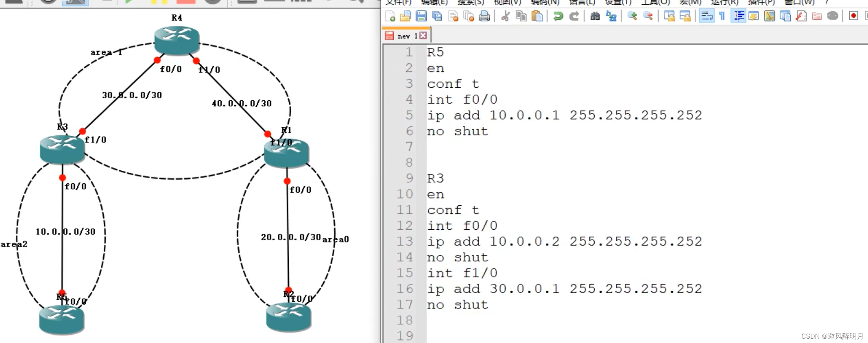The image size is (868, 343).
Task: Click the 'area0' label in the topology
Action: pos(336,239)
